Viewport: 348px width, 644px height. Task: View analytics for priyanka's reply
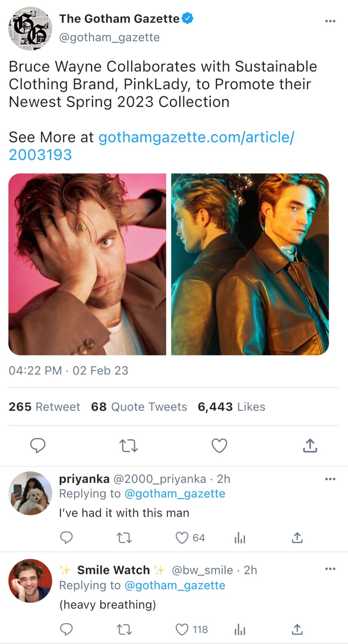[x=240, y=538]
